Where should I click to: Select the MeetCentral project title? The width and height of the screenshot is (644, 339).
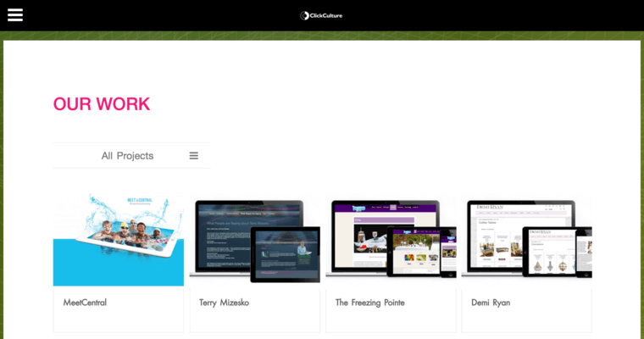(x=85, y=303)
